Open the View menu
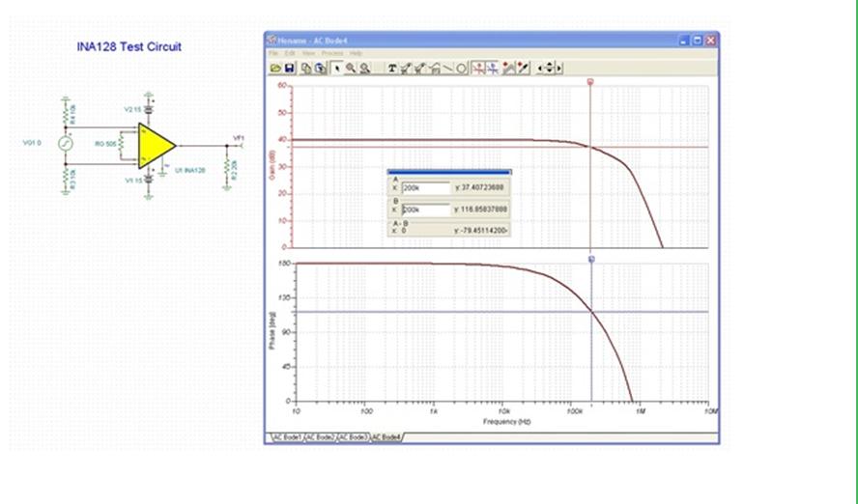The width and height of the screenshot is (858, 504). (308, 53)
